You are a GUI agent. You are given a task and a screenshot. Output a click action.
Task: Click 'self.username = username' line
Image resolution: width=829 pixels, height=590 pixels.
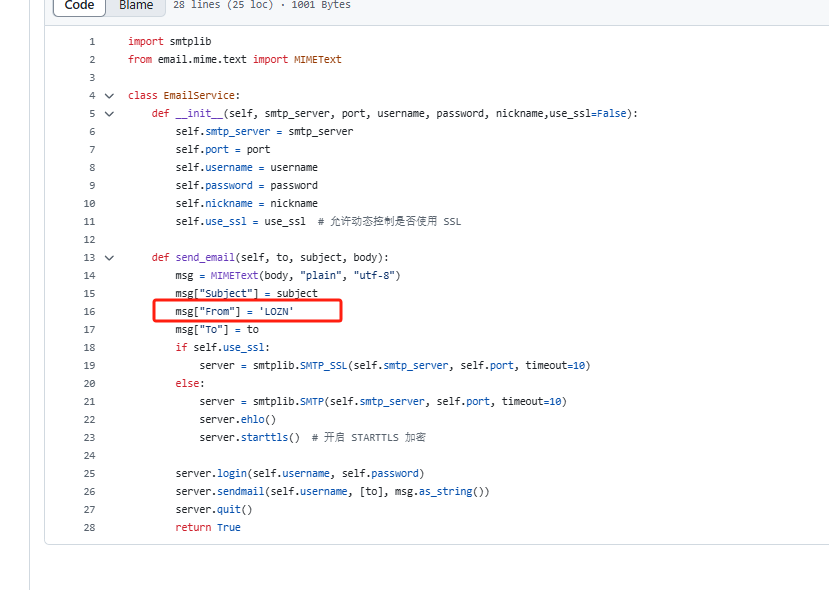246,167
